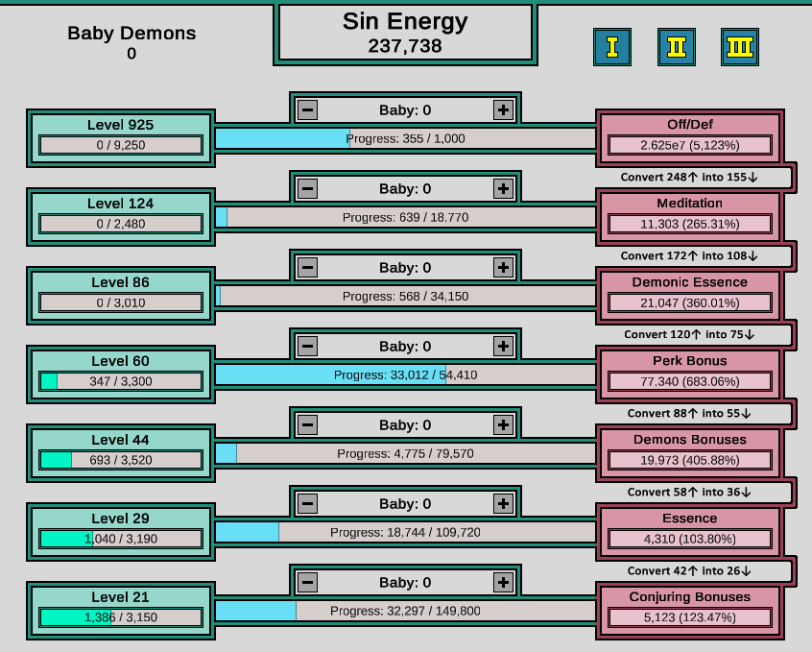The height and width of the screenshot is (652, 812).
Task: Click Convert 42 into 26
Action: (694, 570)
